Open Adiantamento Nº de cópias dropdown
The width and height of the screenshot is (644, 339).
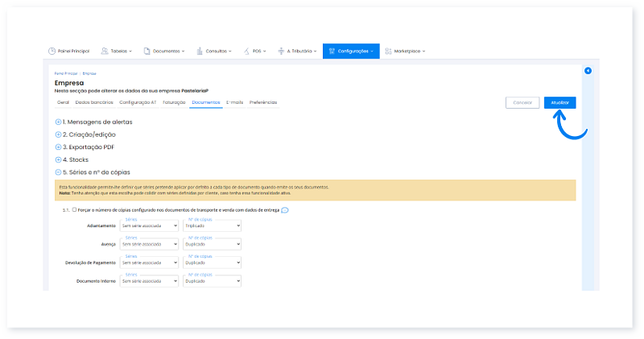(x=213, y=226)
